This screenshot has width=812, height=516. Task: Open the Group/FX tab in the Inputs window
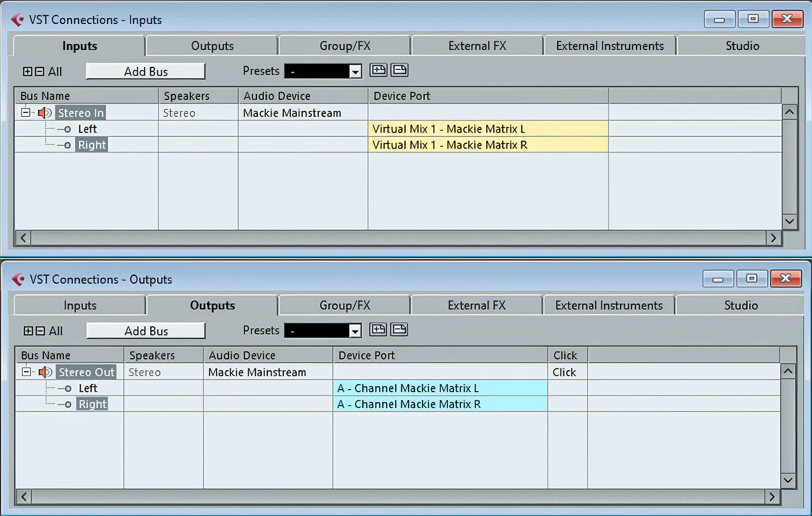click(x=345, y=46)
